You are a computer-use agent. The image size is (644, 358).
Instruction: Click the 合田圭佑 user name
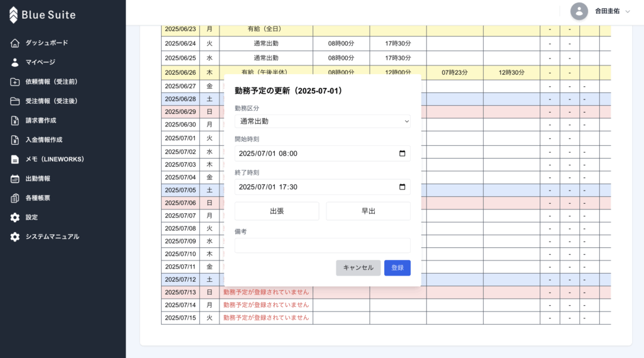coord(608,11)
